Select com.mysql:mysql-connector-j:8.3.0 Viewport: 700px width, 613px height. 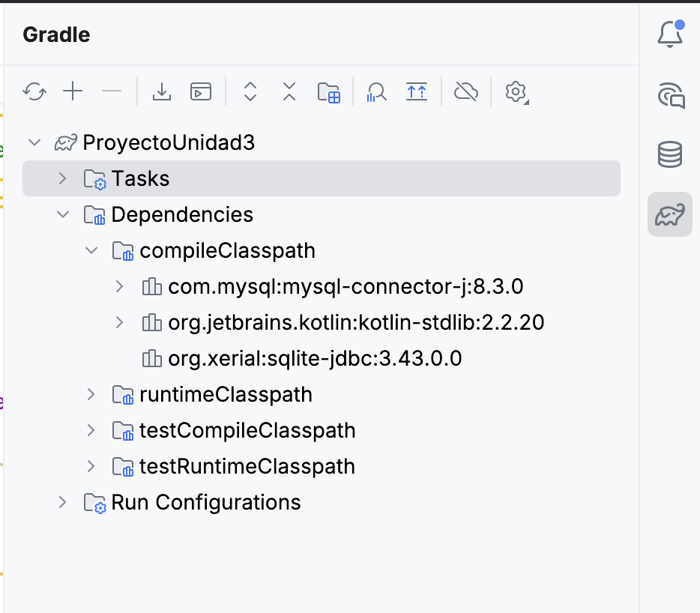click(346, 286)
